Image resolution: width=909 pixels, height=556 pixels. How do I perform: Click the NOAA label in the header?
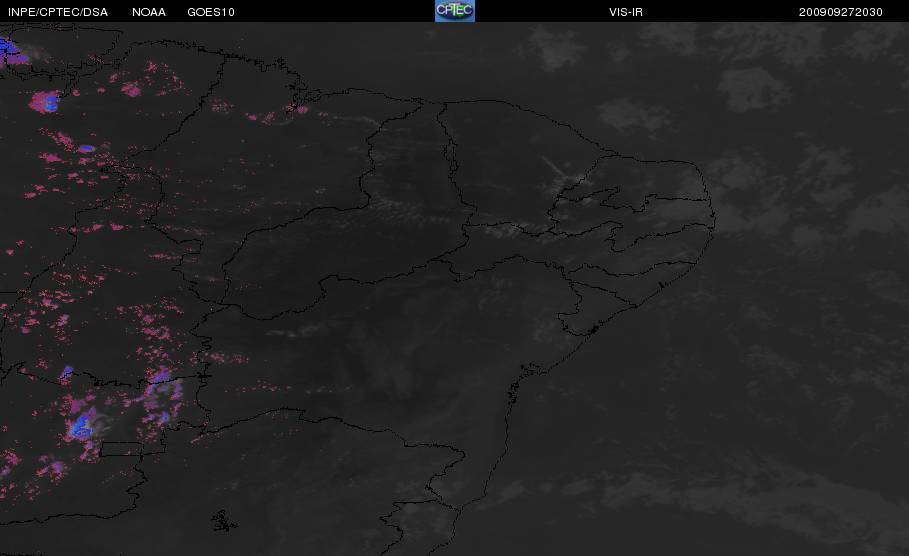click(149, 12)
